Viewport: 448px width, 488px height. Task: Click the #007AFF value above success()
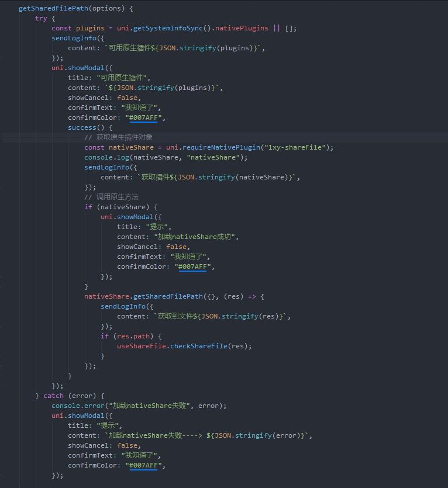point(143,117)
